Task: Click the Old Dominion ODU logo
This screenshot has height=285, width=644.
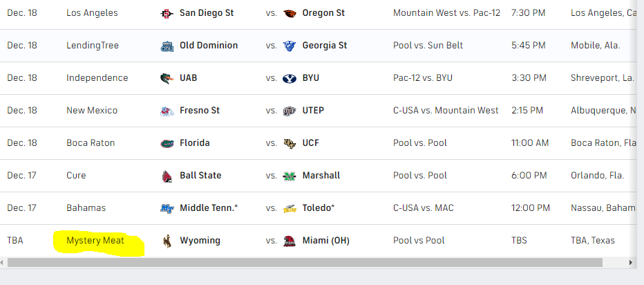Action: 167,46
